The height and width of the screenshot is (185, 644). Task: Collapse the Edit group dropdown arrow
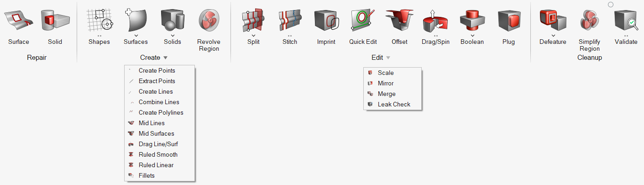388,58
